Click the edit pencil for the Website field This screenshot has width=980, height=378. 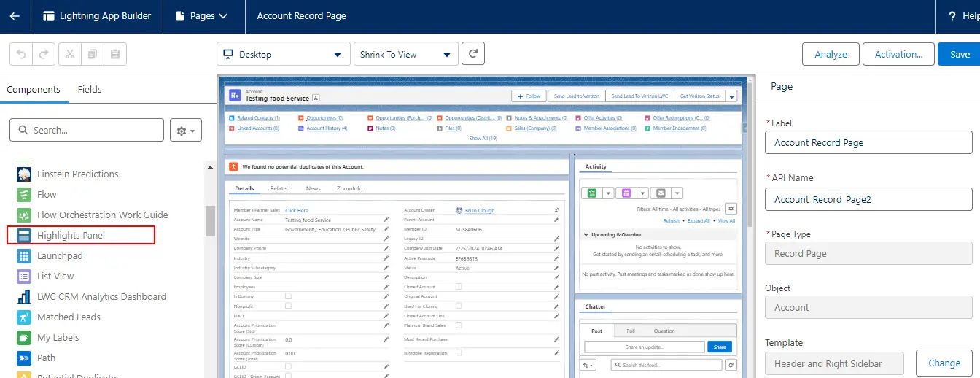coord(386,239)
